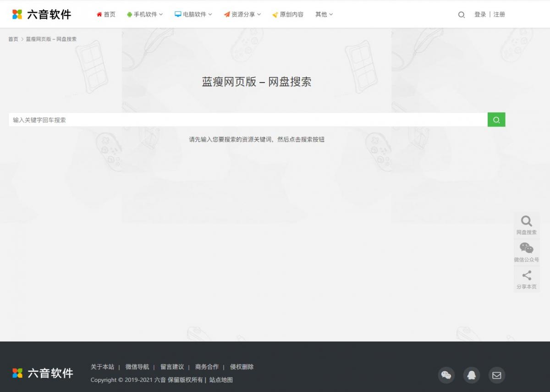
Task: Open the 微信公众号 sidebar icon
Action: [x=526, y=252]
